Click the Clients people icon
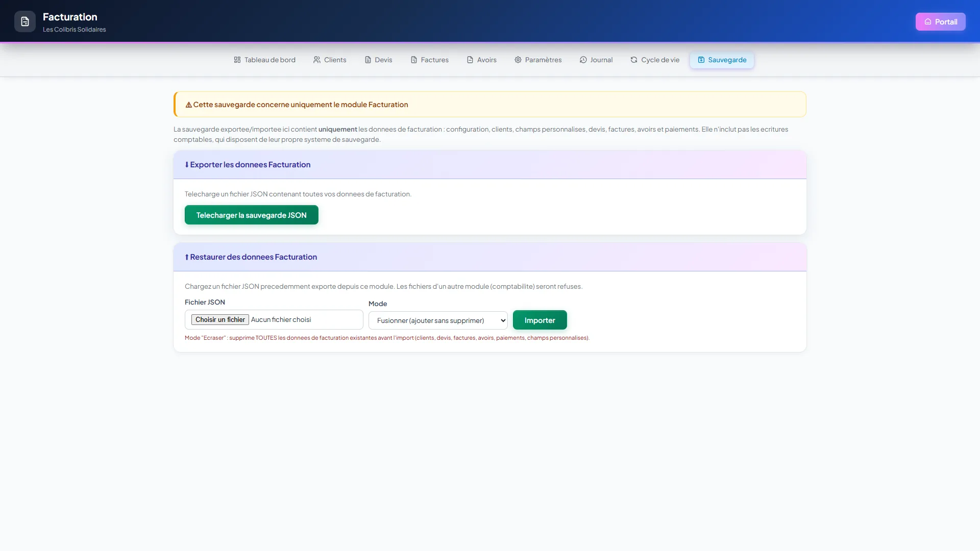This screenshot has height=551, width=980. 317,60
